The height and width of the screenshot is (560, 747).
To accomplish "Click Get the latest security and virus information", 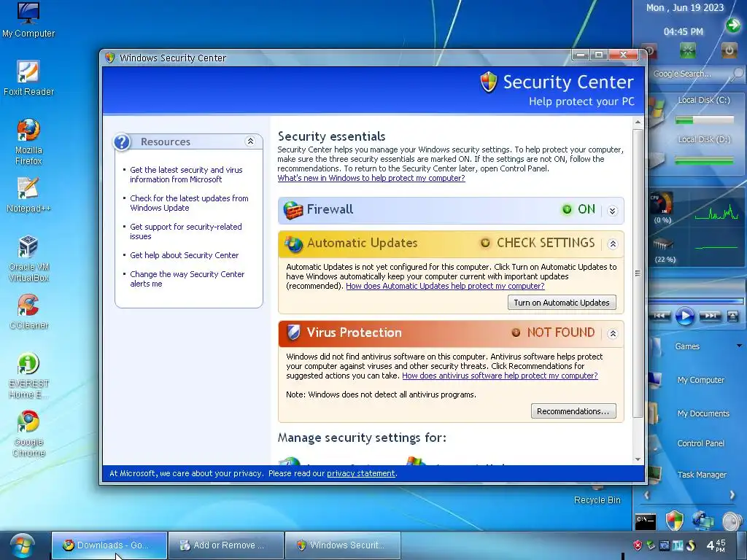I will [186, 175].
